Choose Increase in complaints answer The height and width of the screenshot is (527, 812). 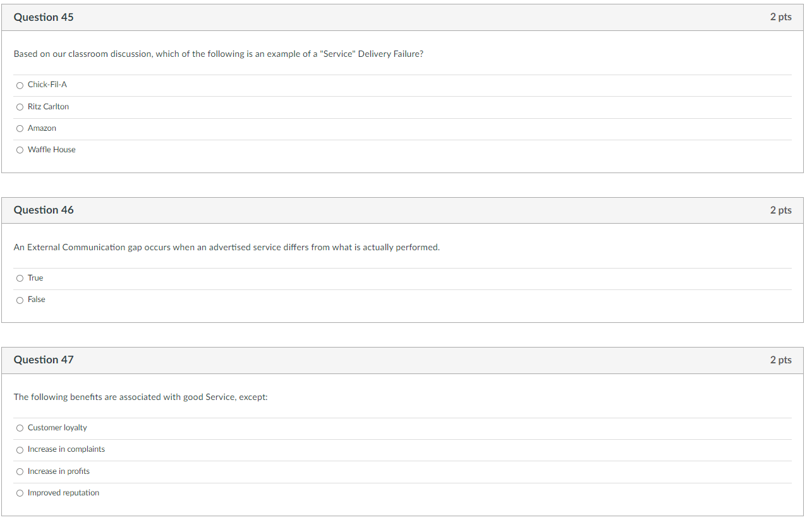coord(20,450)
